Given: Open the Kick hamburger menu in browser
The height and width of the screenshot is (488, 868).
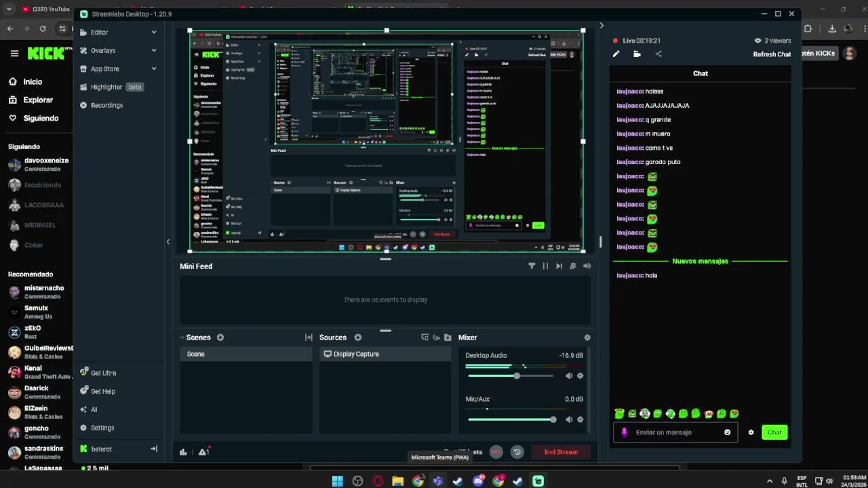Looking at the screenshot, I should pos(14,54).
